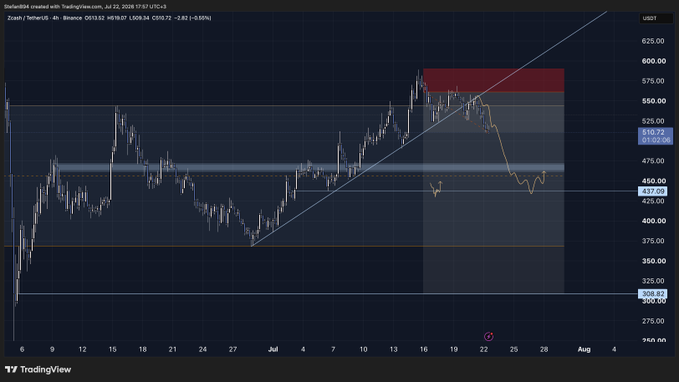
Task: Click the lightning event marker icon
Action: pos(488,337)
